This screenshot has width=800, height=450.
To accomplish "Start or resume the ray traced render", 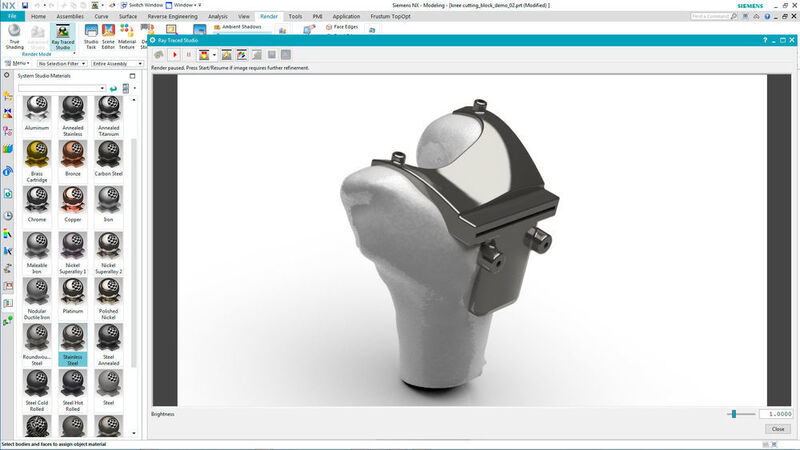I will coord(174,55).
